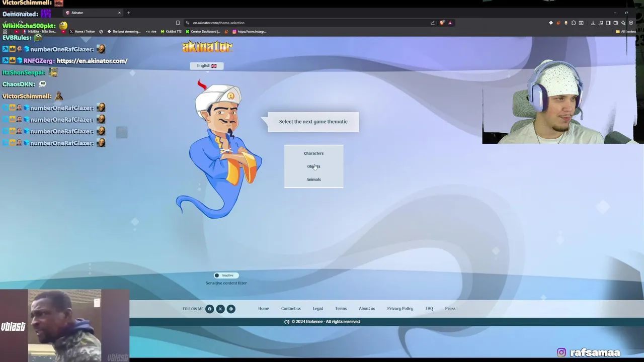
Task: Open the browser downloads icon
Action: click(593, 23)
